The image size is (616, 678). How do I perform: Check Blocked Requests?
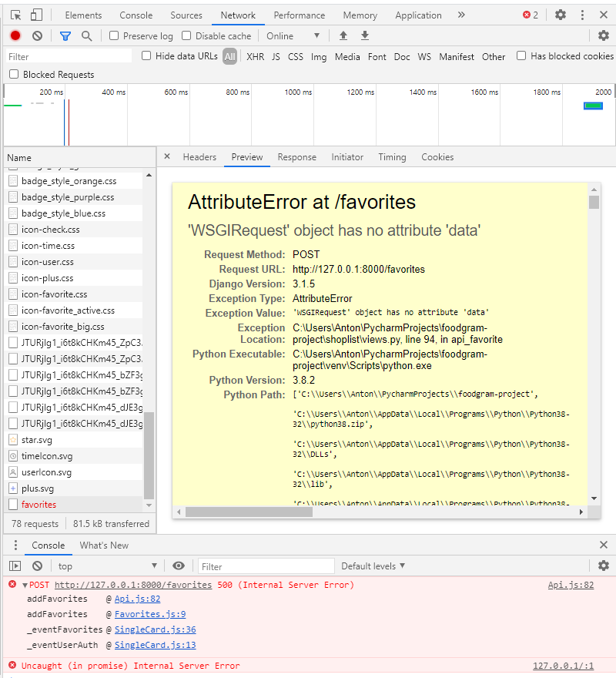tap(14, 74)
